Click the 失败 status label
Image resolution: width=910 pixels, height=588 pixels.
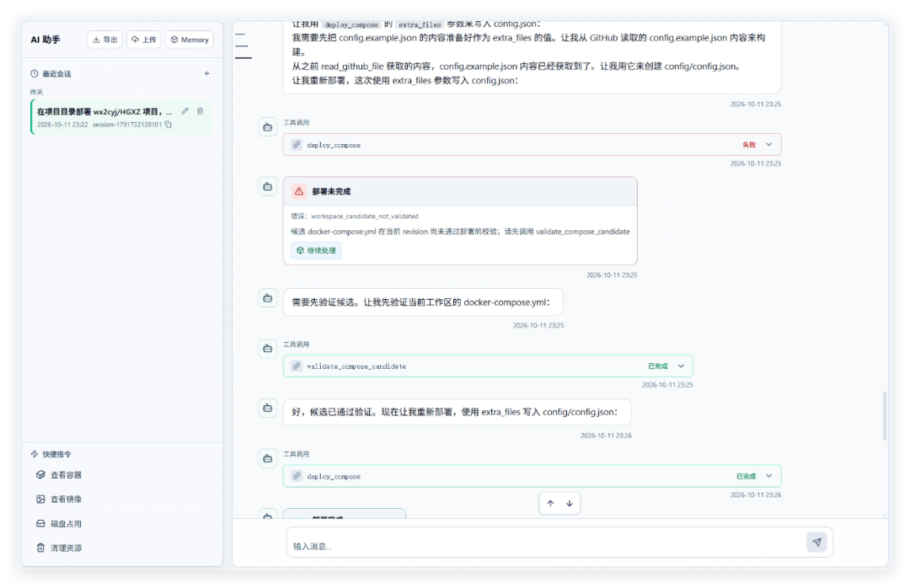pyautogui.click(x=749, y=145)
